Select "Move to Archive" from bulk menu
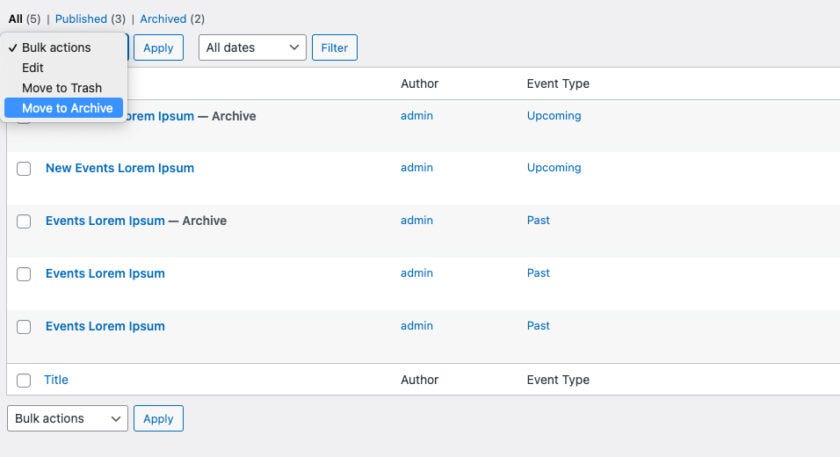The width and height of the screenshot is (840, 457). point(67,108)
